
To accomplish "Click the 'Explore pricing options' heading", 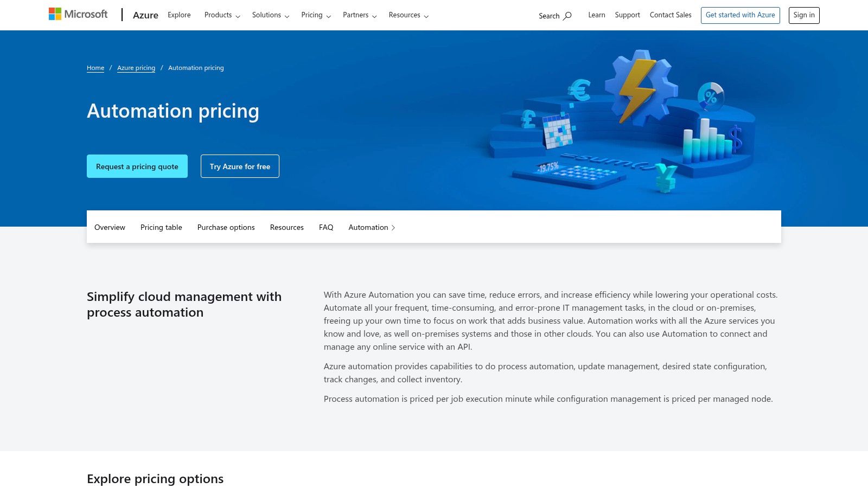I will click(x=155, y=479).
